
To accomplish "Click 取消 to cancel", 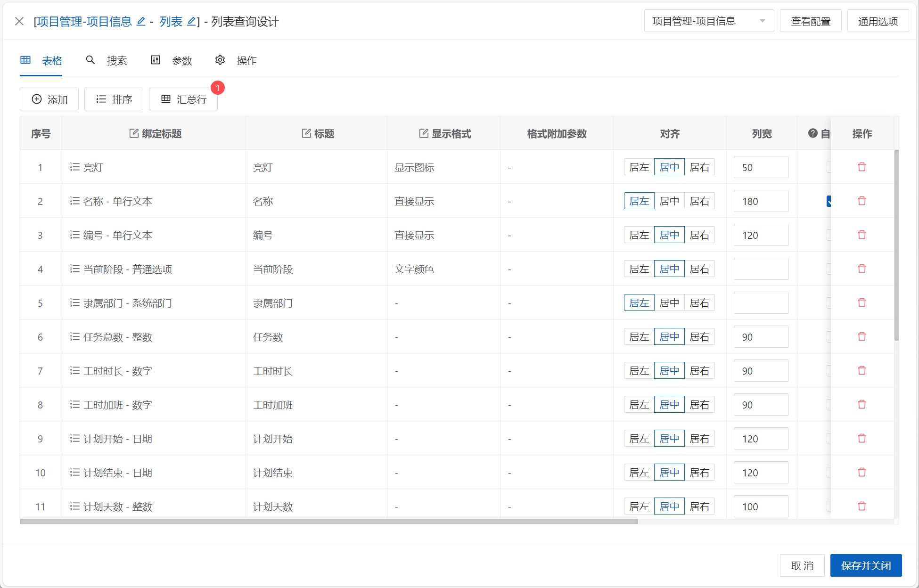I will point(802,565).
